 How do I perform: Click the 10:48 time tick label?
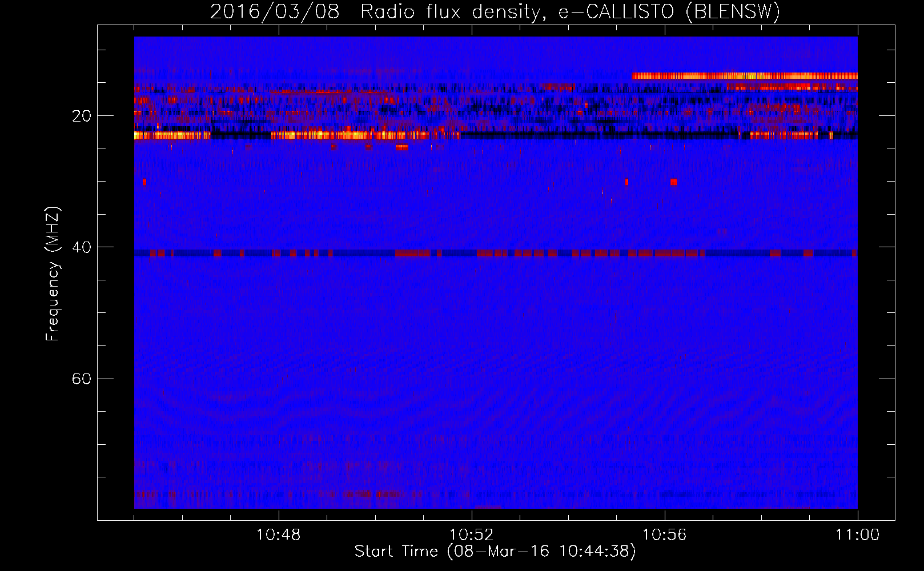(278, 535)
